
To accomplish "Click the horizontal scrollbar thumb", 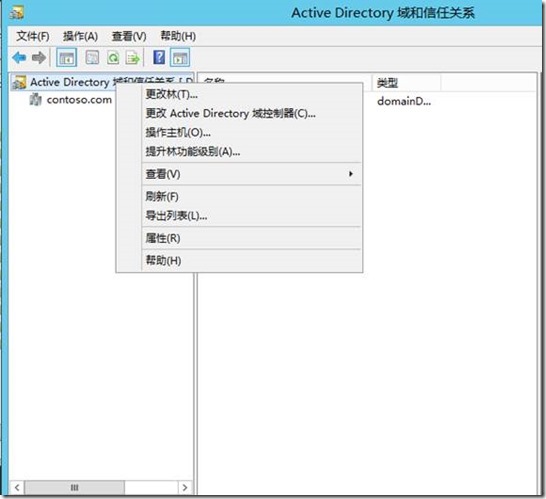I will (x=75, y=488).
